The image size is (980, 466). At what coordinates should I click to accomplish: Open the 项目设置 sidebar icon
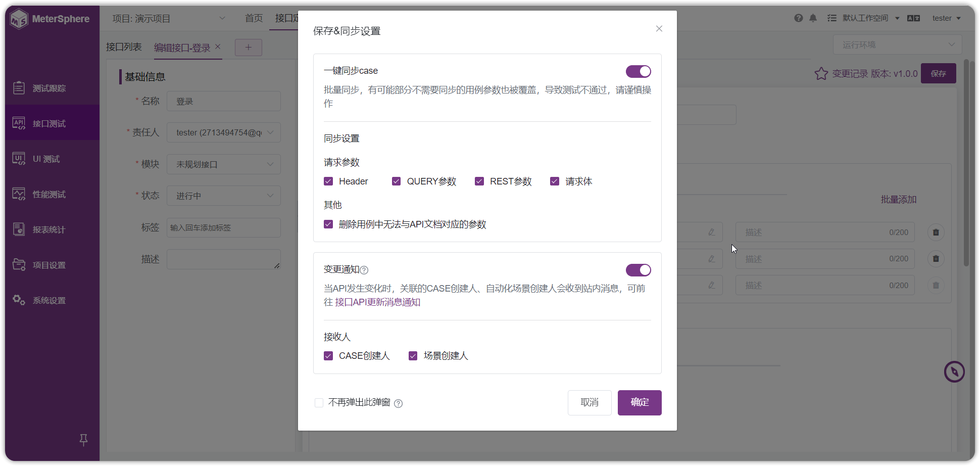pyautogui.click(x=19, y=265)
